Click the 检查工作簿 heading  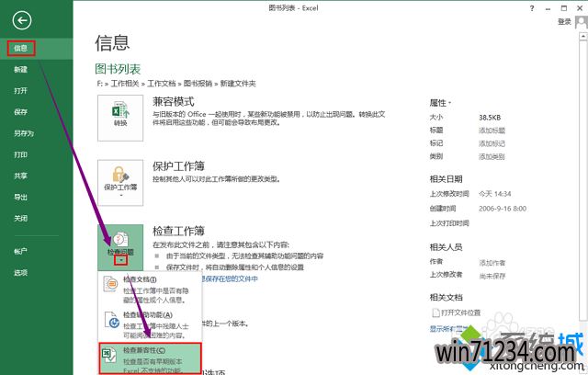(178, 231)
